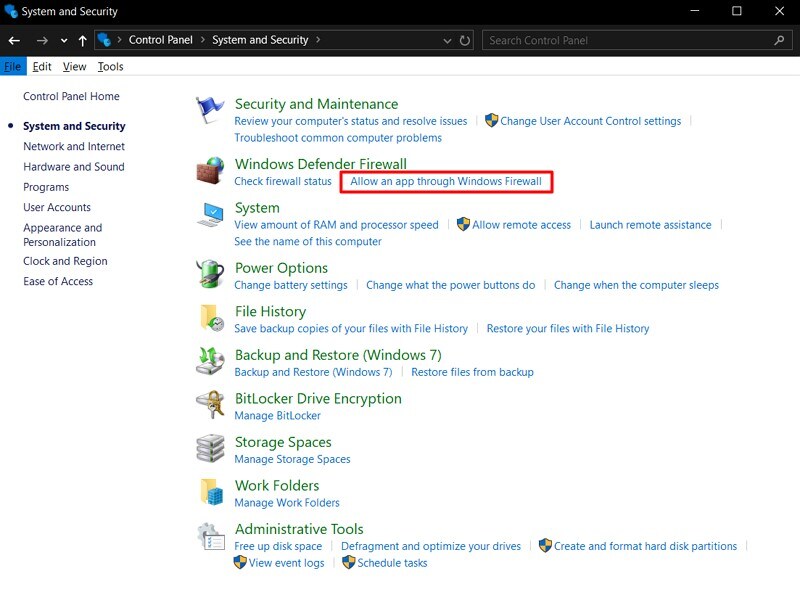800x616 pixels.
Task: Open Manage Storage Spaces link
Action: (x=292, y=459)
